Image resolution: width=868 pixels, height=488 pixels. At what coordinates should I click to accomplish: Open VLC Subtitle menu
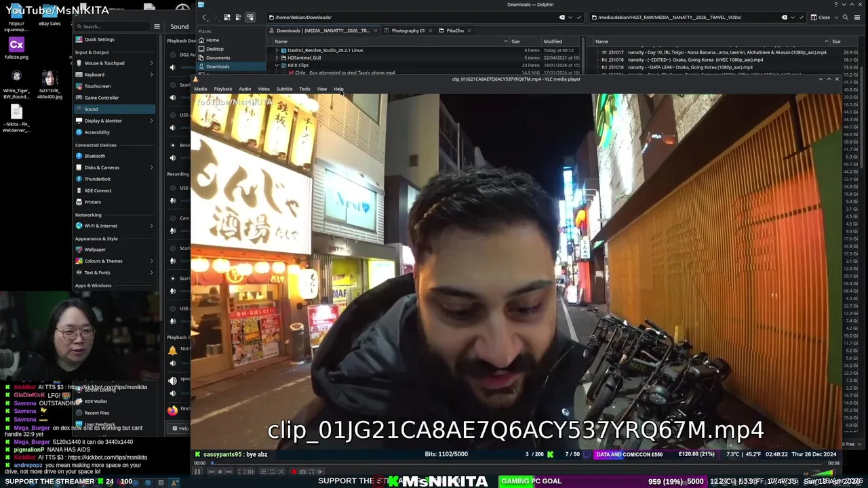(284, 89)
